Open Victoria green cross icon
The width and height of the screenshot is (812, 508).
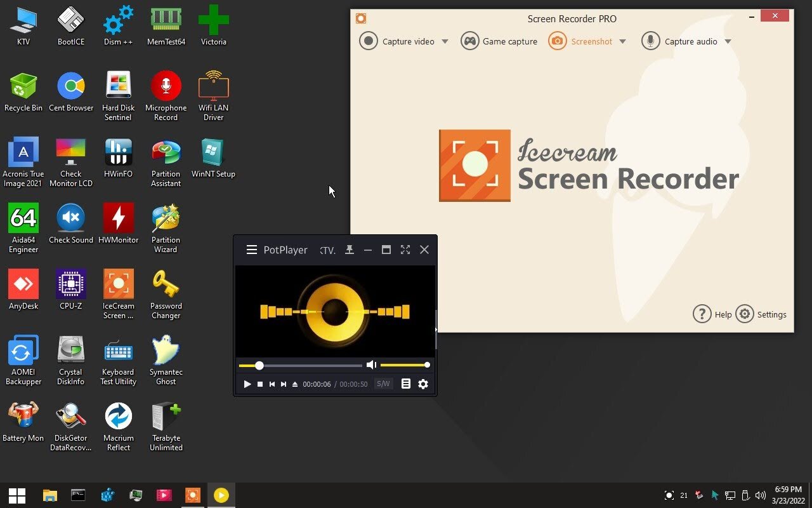click(214, 26)
